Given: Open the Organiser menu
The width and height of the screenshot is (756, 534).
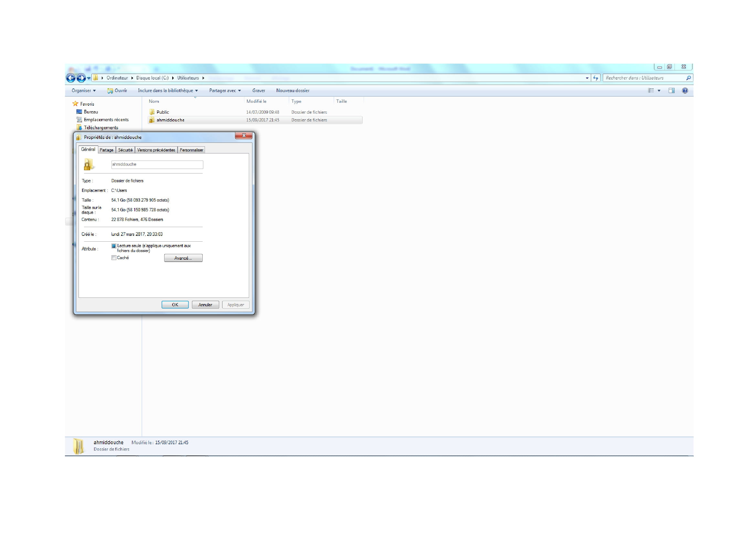Looking at the screenshot, I should [x=84, y=90].
